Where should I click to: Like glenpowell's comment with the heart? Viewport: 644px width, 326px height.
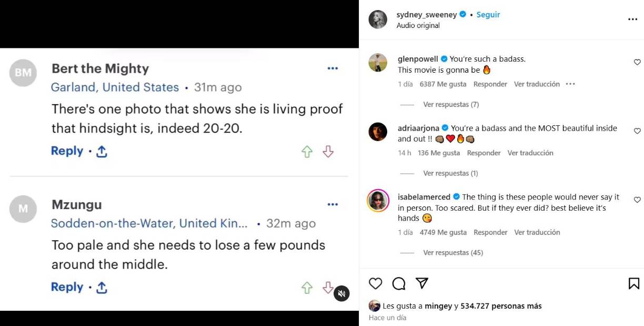(x=637, y=62)
